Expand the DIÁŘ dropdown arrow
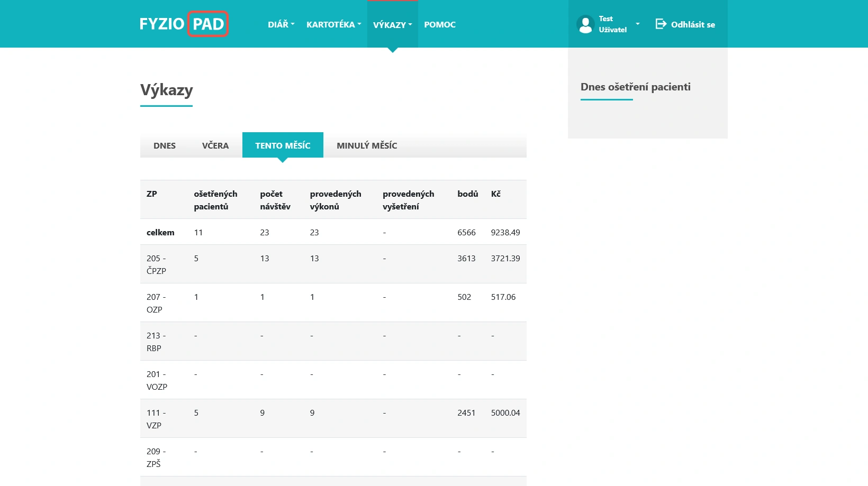Screen dimensions: 868x486 tap(293, 25)
